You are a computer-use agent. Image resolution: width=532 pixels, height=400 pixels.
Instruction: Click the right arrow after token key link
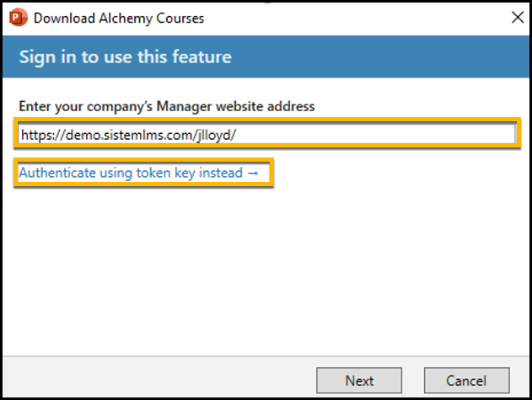click(253, 173)
